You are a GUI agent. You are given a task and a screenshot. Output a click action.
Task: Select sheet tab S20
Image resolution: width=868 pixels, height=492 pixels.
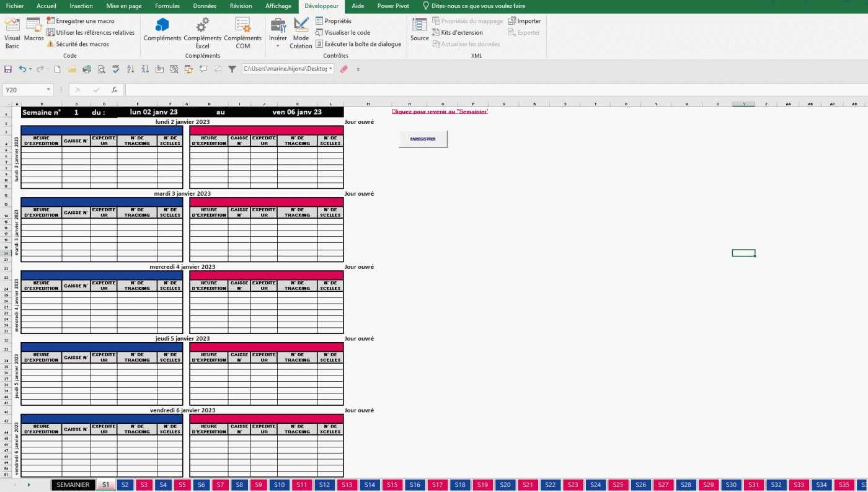point(505,485)
